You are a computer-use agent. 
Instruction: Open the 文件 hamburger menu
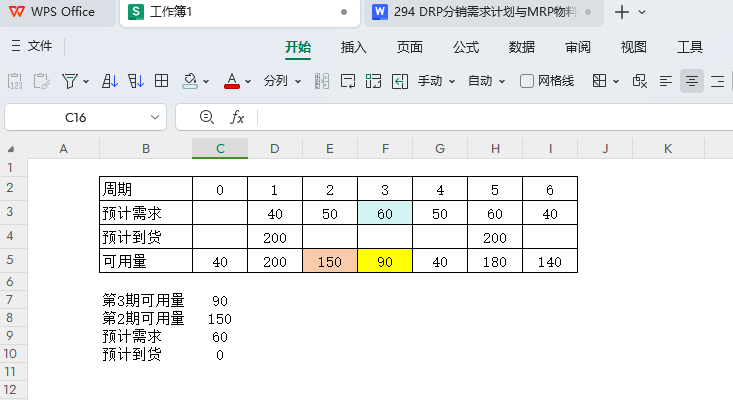click(x=31, y=46)
